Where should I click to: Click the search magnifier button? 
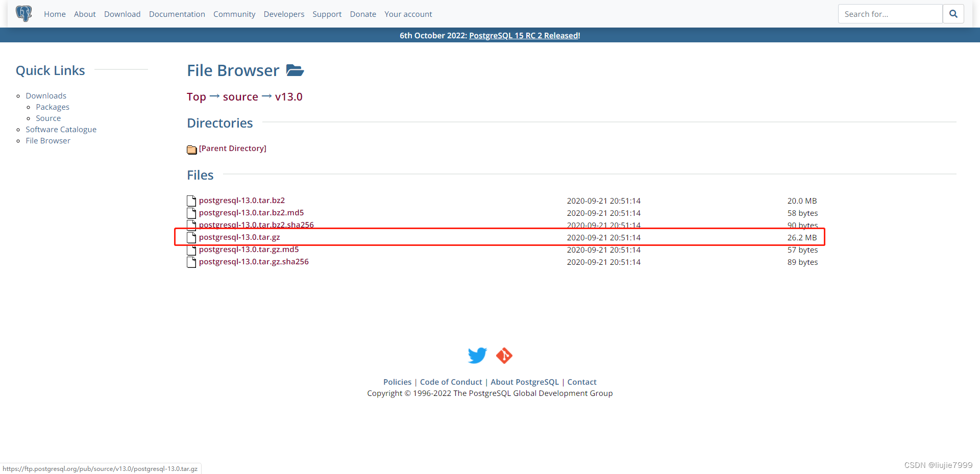tap(953, 14)
